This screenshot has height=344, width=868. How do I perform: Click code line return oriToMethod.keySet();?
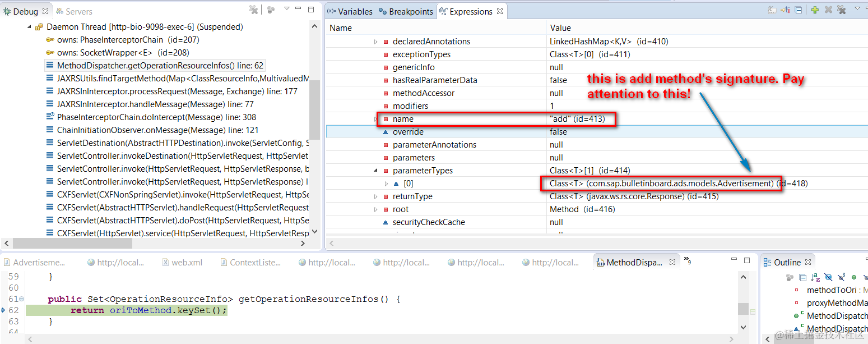coord(148,310)
